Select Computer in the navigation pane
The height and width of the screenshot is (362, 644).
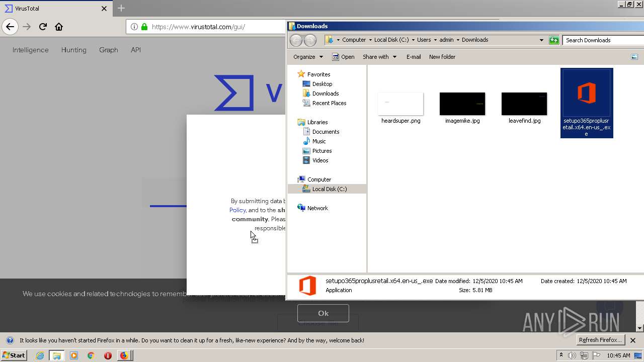coord(314,179)
